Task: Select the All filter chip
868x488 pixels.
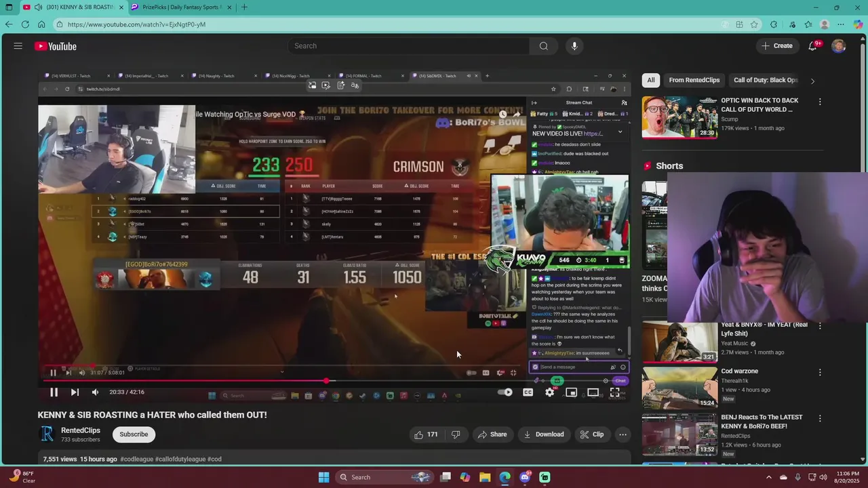Action: coord(650,80)
